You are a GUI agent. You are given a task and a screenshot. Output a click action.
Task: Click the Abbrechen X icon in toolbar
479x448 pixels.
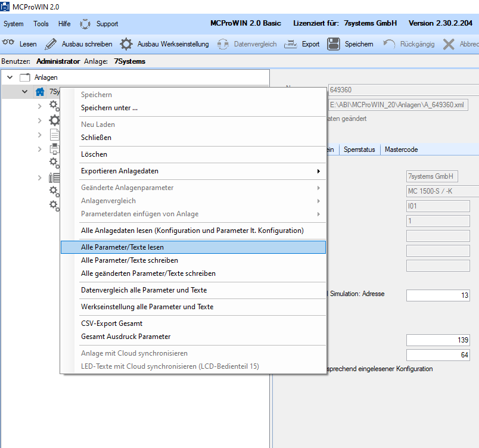point(449,44)
